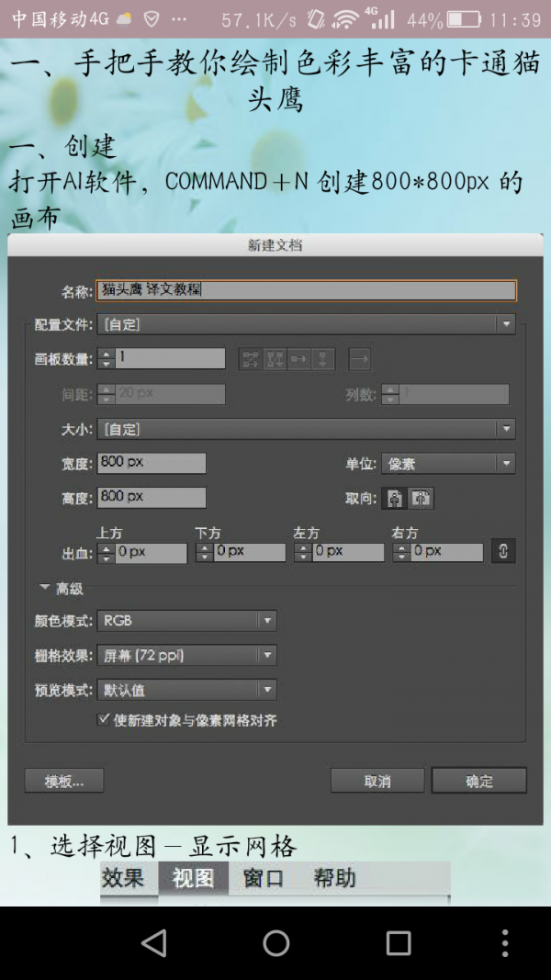Screen dimensions: 551x980
Task: Click the 画板数量 value field
Action: (170, 359)
